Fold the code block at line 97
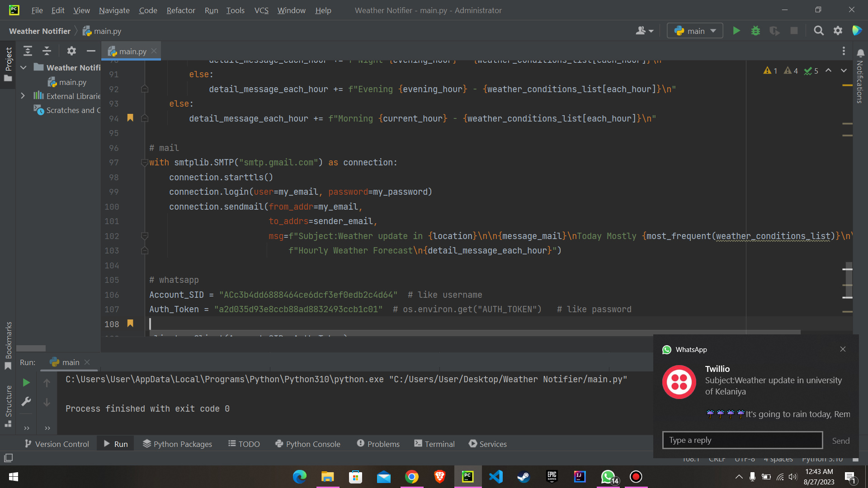868x488 pixels. pos(145,162)
